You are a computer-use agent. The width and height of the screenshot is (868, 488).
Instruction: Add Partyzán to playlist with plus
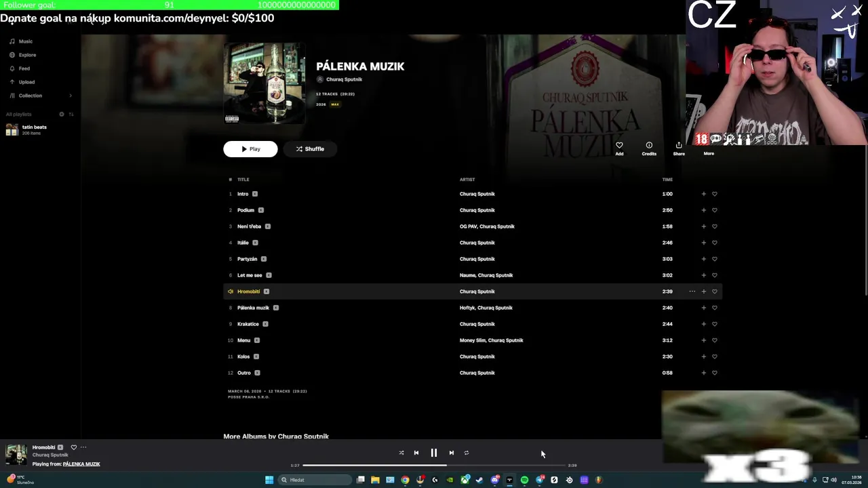click(703, 259)
